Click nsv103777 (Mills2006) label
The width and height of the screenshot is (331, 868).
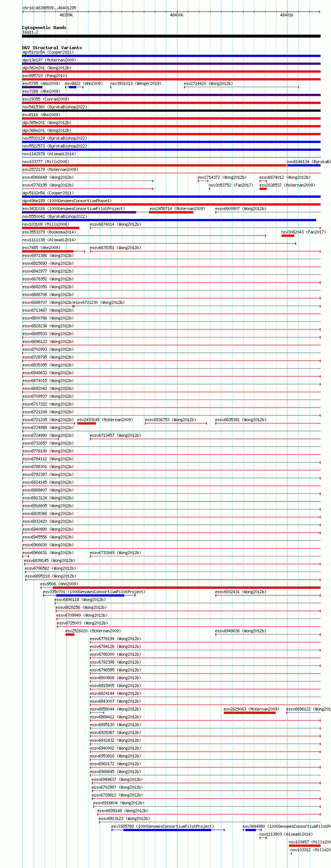46,162
